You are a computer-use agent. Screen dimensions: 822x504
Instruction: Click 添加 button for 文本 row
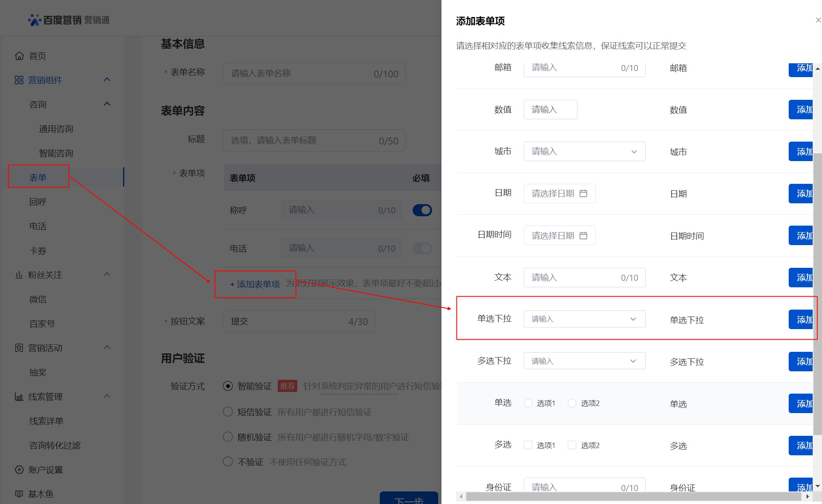click(801, 278)
